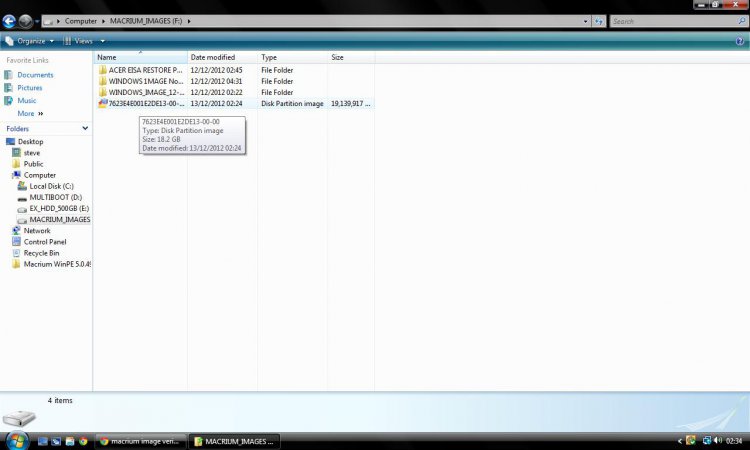The width and height of the screenshot is (750, 450).
Task: Sort by Date modified column
Action: [x=222, y=57]
